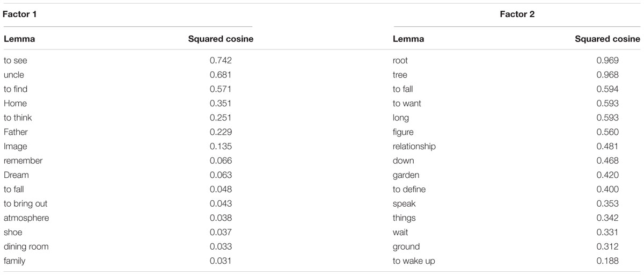Click the 'dining room' lemma entry

tap(23, 247)
